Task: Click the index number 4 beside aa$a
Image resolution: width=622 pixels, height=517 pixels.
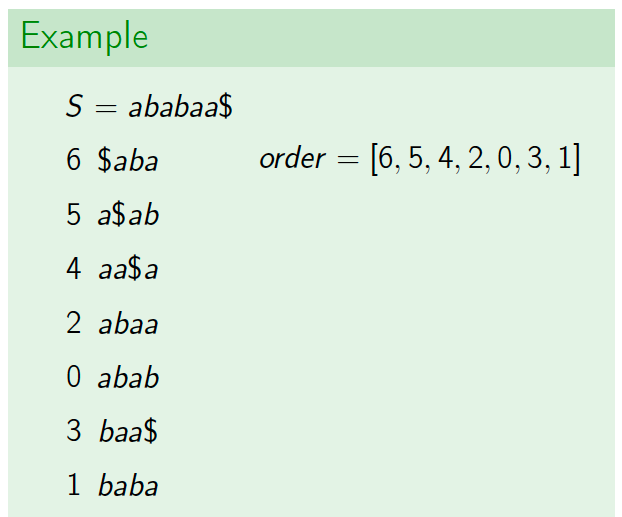Action: point(74,268)
